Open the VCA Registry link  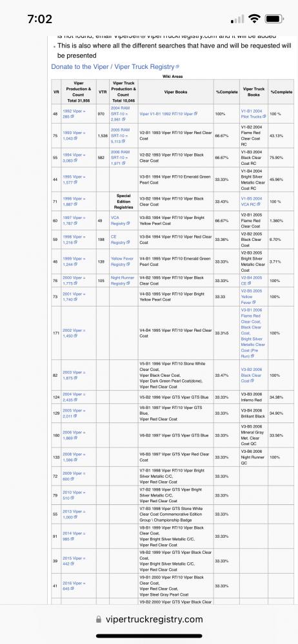point(120,220)
